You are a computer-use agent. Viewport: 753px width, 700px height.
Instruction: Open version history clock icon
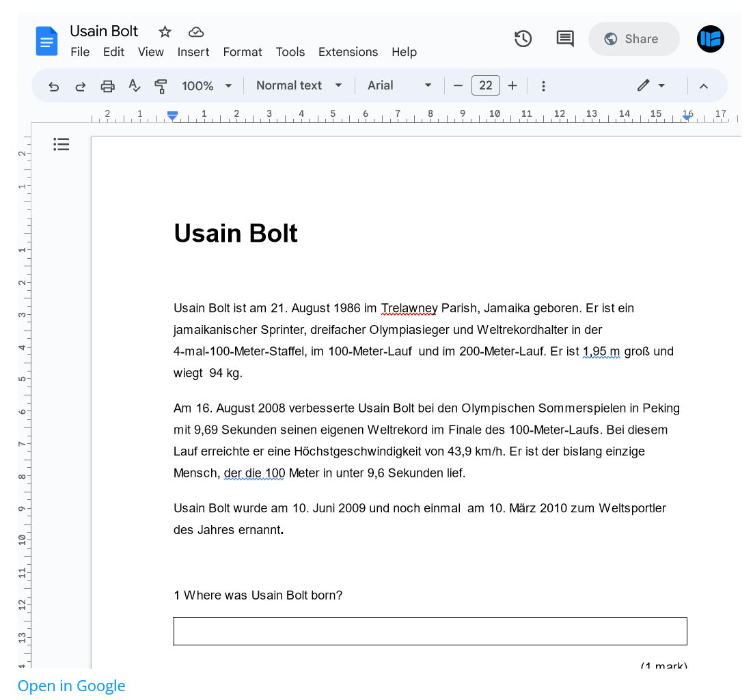[x=523, y=39]
